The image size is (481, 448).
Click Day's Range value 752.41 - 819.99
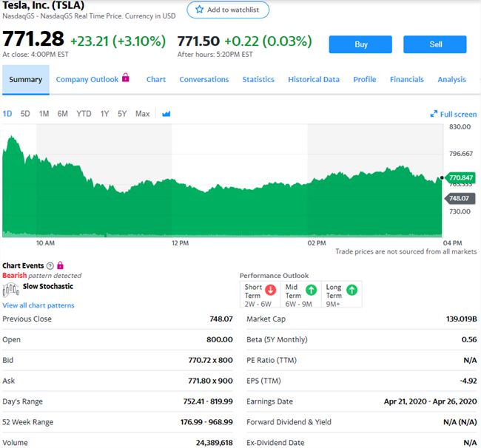click(x=208, y=401)
